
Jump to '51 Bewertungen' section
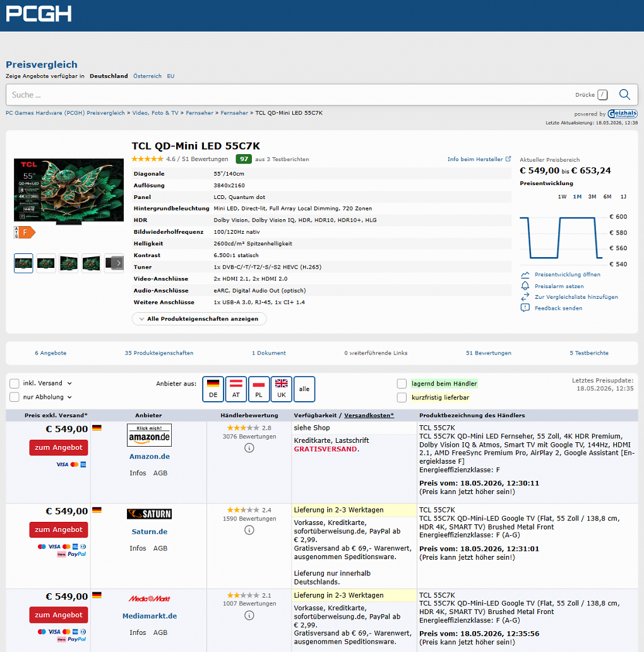pos(489,353)
